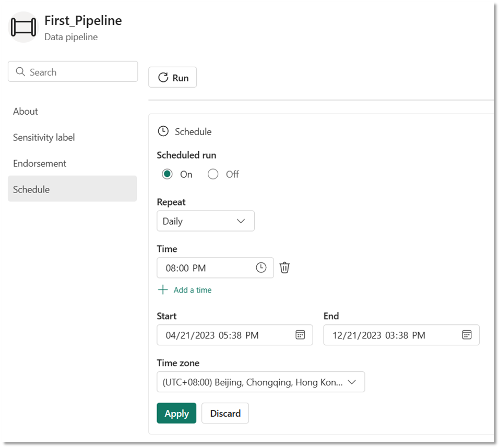
Task: Click the First_Pipeline data pipeline icon
Action: [23, 27]
